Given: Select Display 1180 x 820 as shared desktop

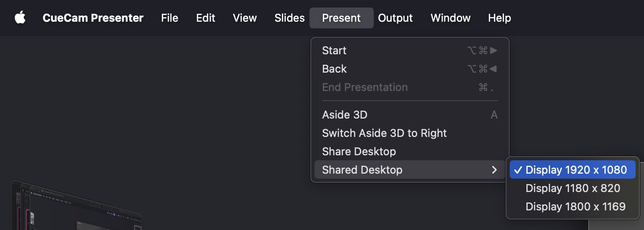Looking at the screenshot, I should point(573,188).
